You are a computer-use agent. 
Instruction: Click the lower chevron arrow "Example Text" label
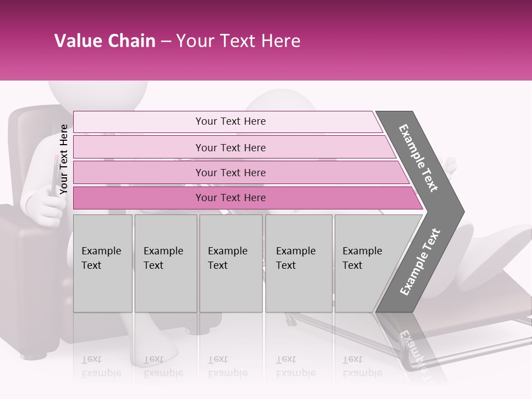tap(420, 262)
